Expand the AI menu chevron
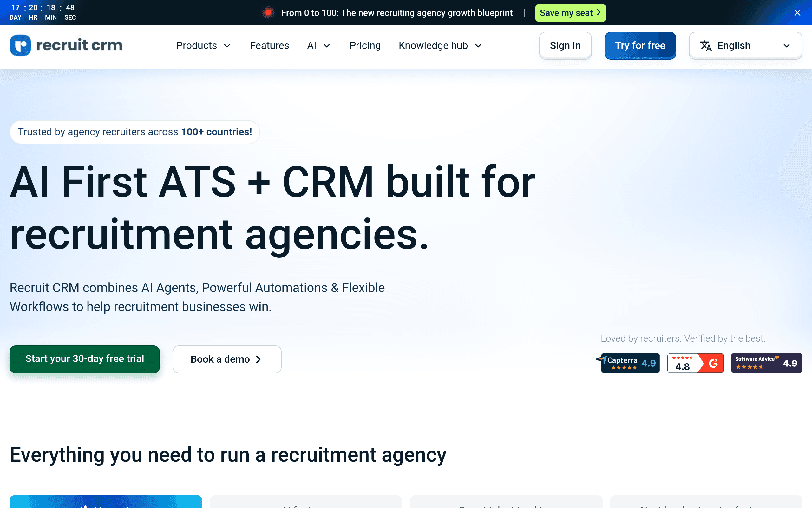Screen dimensions: 812x508 [326, 46]
